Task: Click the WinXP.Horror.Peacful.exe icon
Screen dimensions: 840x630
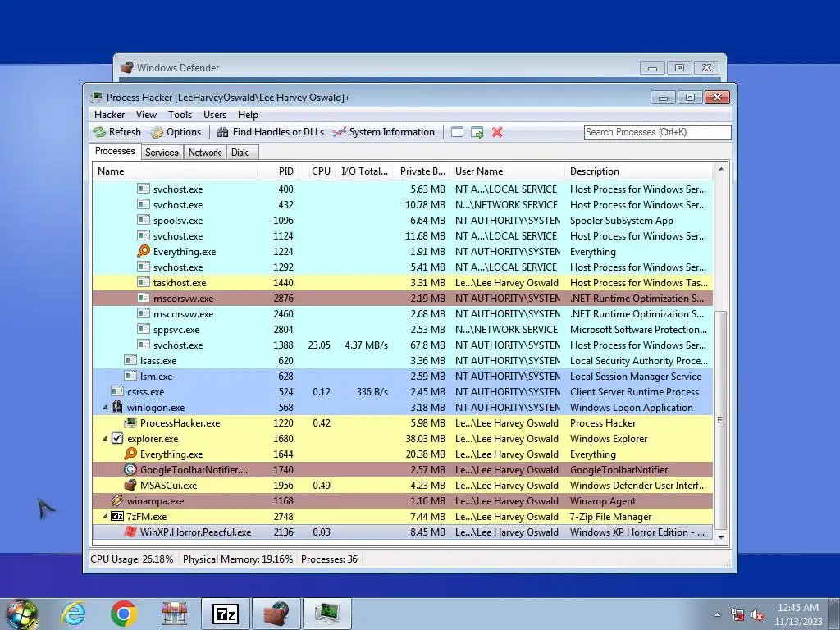Action: [x=130, y=532]
